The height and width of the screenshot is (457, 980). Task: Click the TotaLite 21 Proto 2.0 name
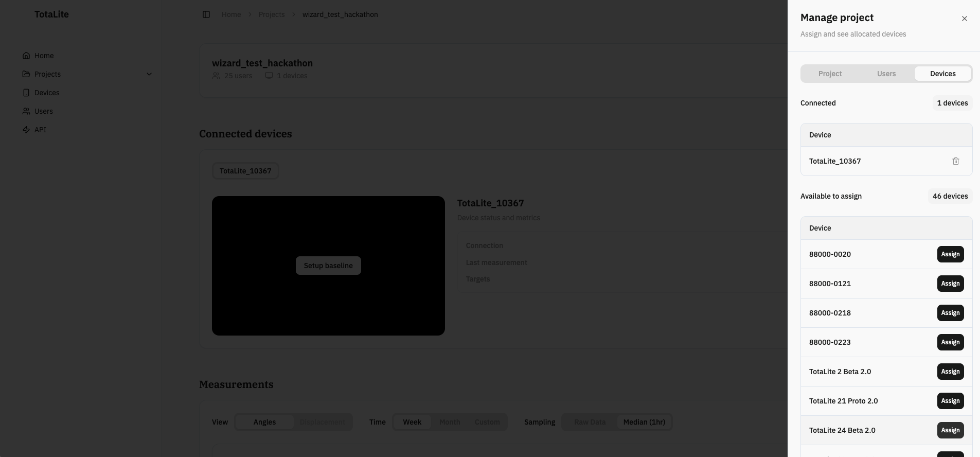click(844, 401)
